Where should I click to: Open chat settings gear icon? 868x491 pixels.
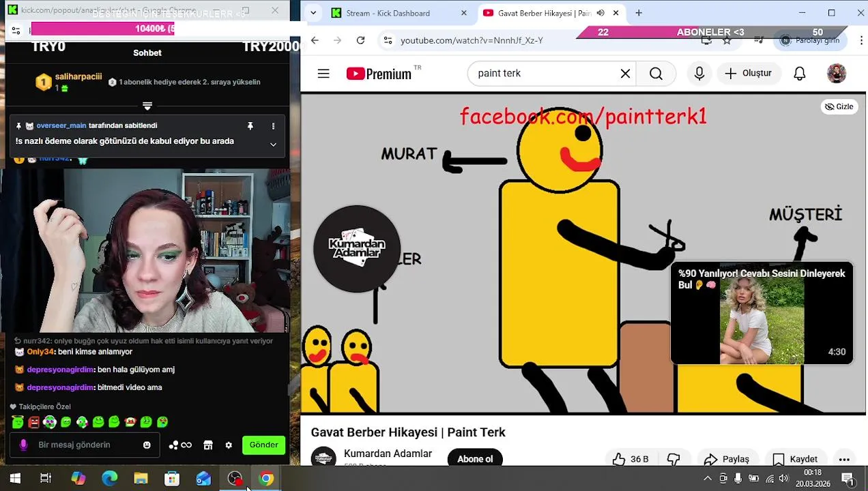pos(229,445)
